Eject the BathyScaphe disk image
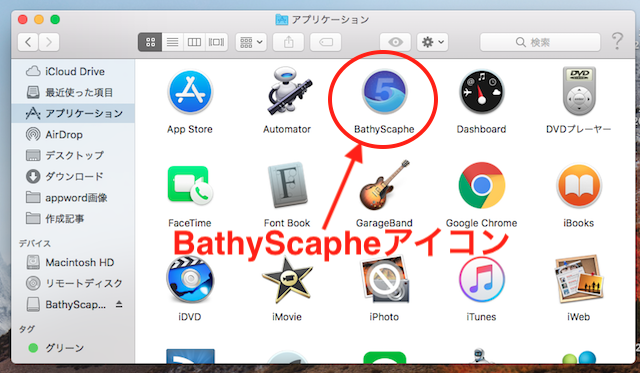640x373 pixels. pos(119,304)
